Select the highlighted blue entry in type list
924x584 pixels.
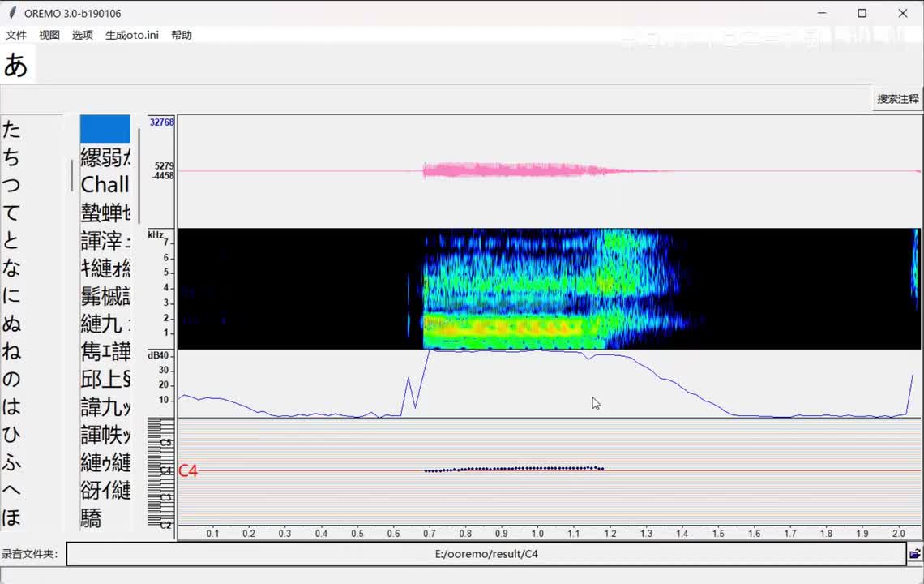pos(105,129)
